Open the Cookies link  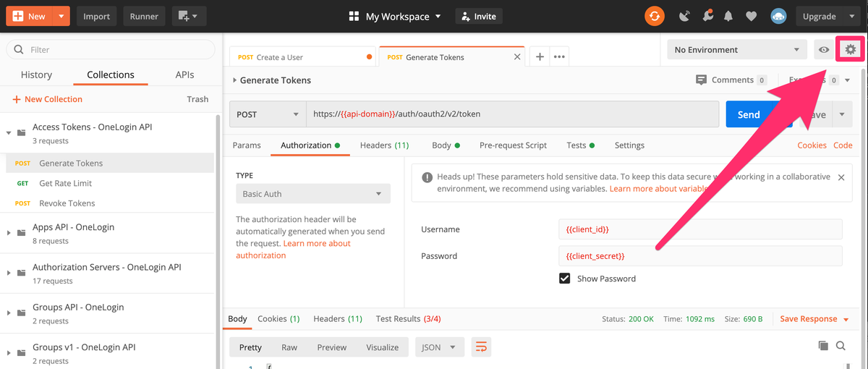pos(812,145)
